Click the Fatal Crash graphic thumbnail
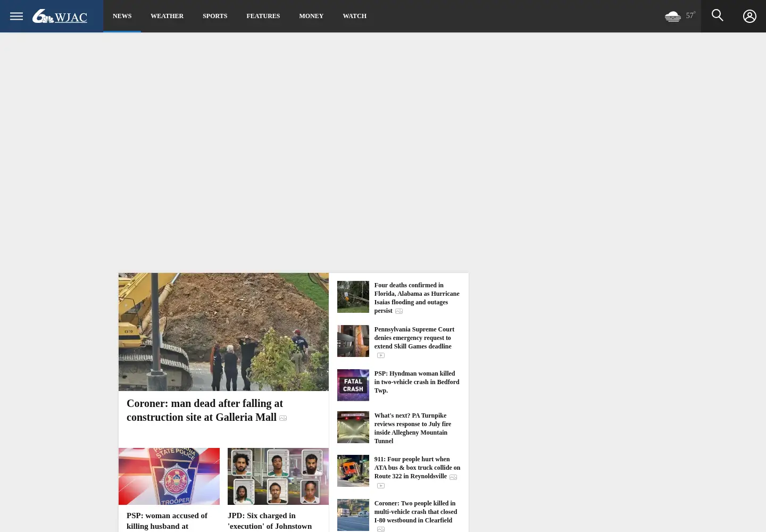The width and height of the screenshot is (766, 532). 353,385
